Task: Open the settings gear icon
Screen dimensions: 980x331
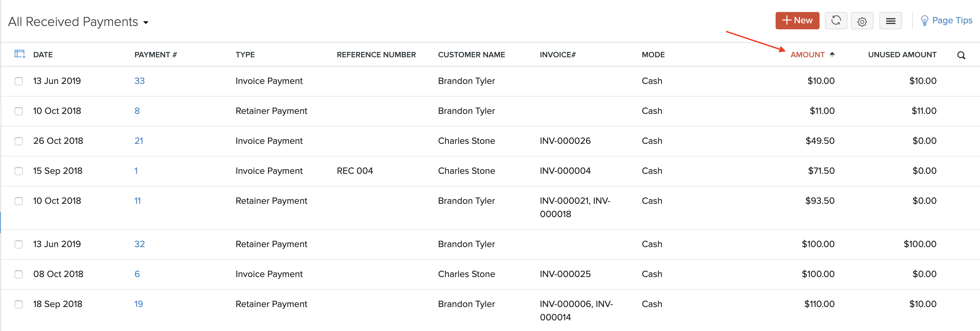Action: coord(862,21)
